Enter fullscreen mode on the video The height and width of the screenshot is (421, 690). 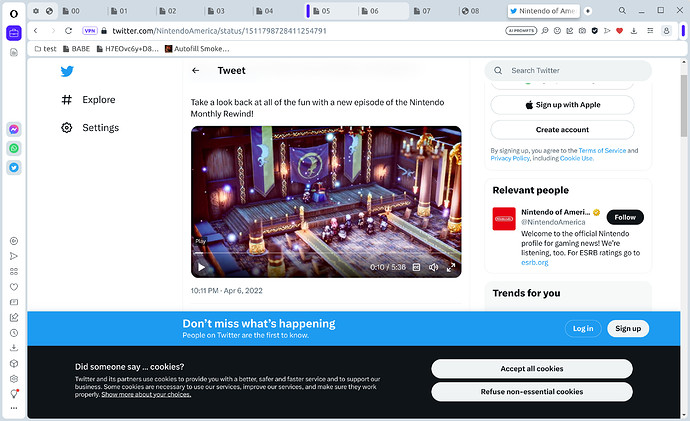[451, 267]
